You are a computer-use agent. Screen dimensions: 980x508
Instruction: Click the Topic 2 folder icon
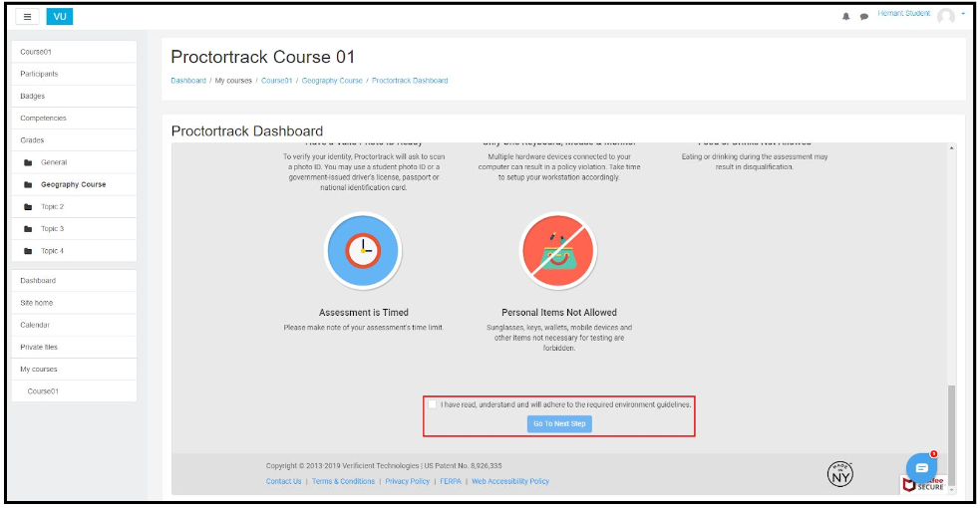click(x=28, y=207)
